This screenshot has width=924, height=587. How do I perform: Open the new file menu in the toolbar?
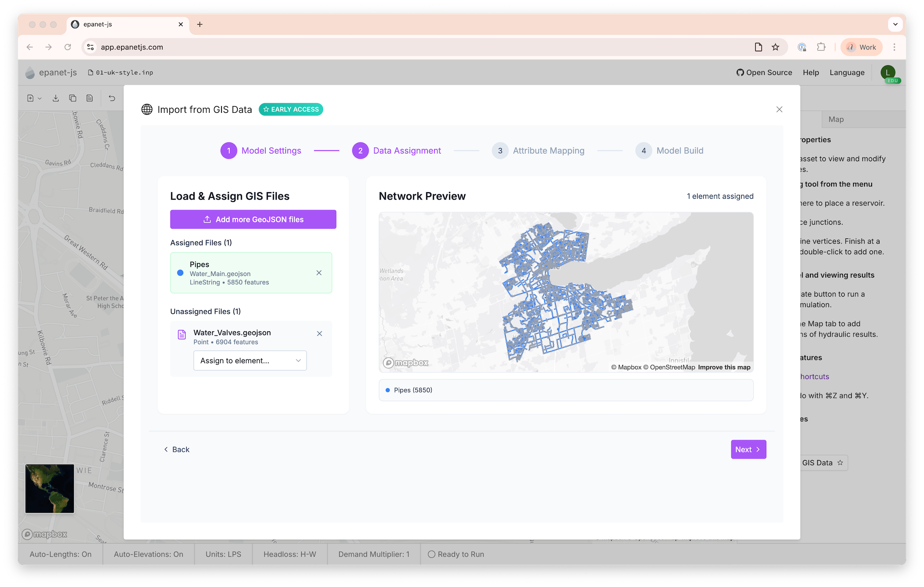pos(34,98)
